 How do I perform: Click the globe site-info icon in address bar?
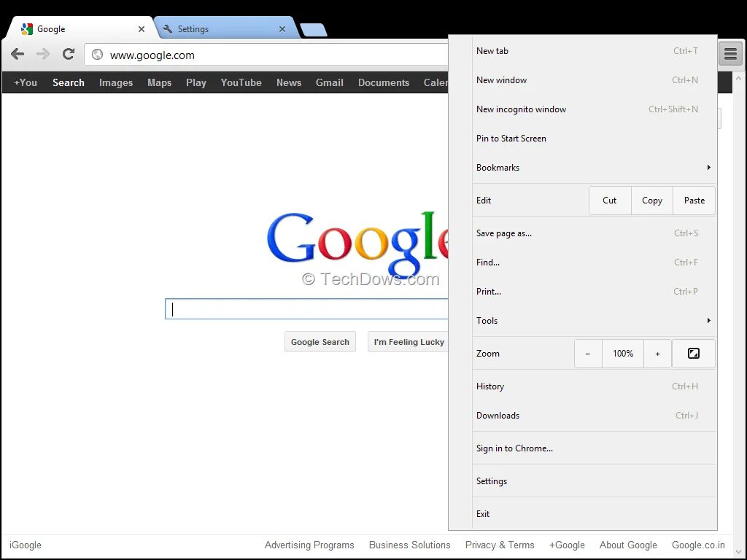[97, 54]
